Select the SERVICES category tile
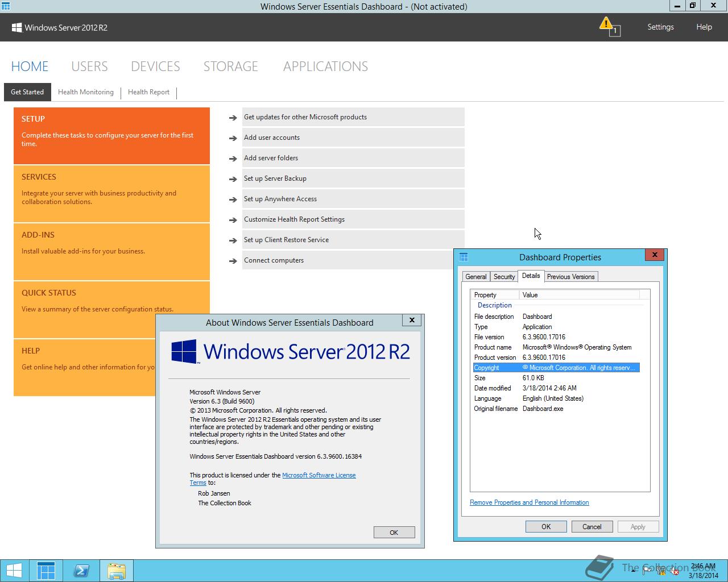728x582 pixels. (x=111, y=194)
